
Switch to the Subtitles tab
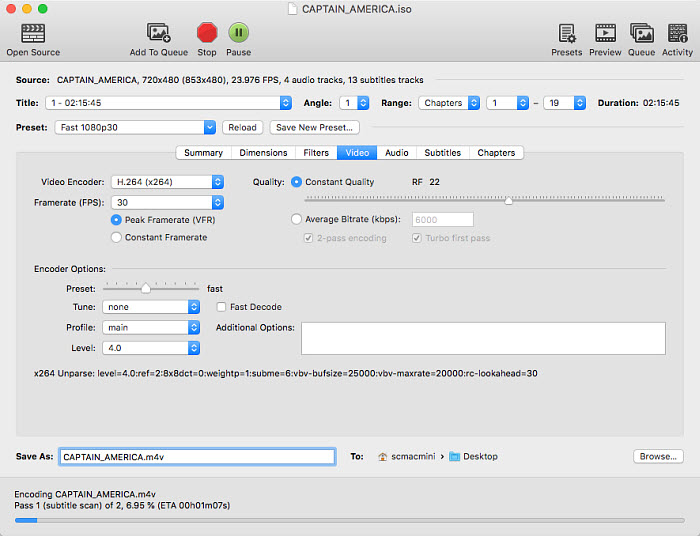[x=442, y=153]
